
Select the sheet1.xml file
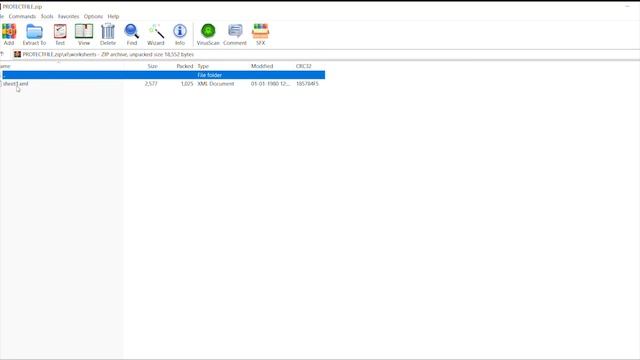coord(16,84)
